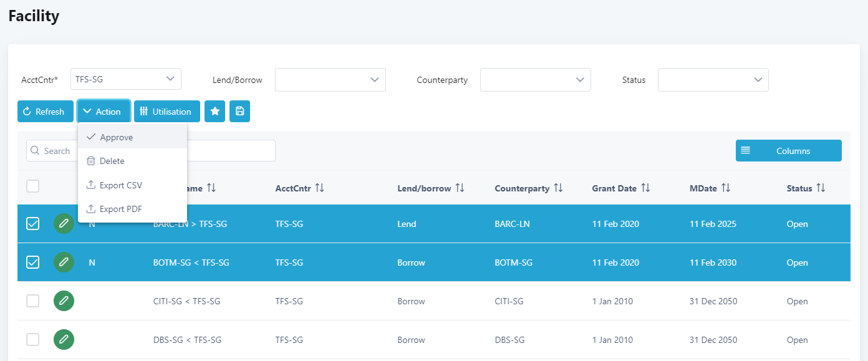Click the 11 Feb 2030 MDate cell
The width and height of the screenshot is (868, 361).
(713, 262)
